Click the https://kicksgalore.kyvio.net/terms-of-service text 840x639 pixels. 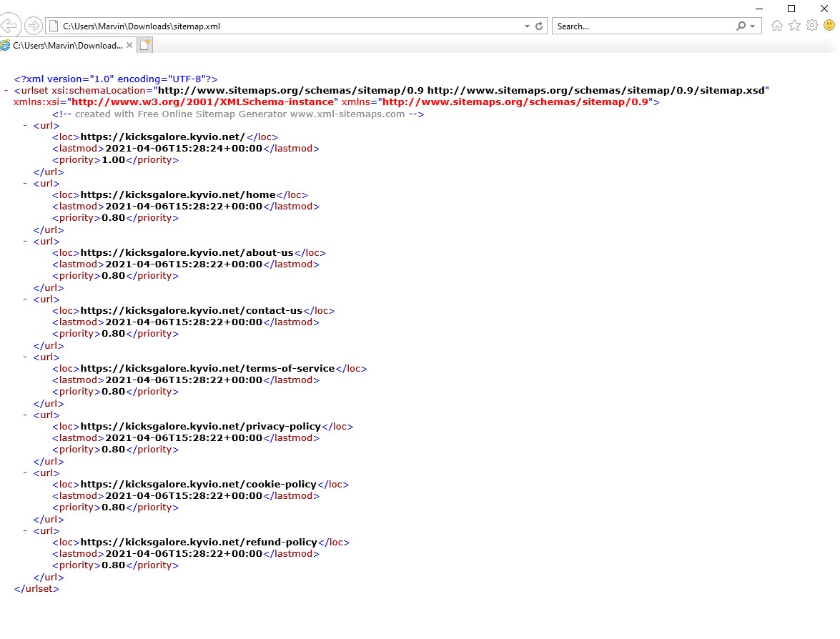click(x=207, y=368)
